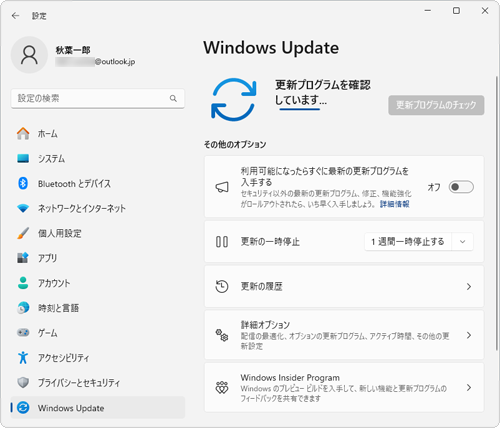Maximize the 設定 window

(x=456, y=11)
